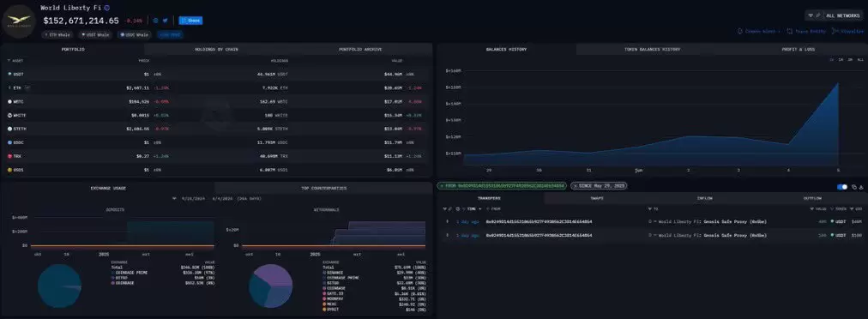The image size is (868, 319).
Task: Open the website globe icon near the balance
Action: coord(155,21)
